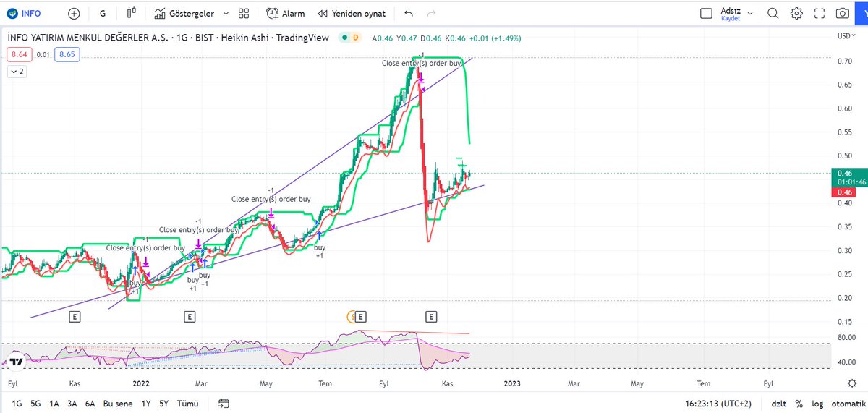Open the Göstergeler indicators dialog
Viewport: 868px width, 413px height.
tap(185, 13)
